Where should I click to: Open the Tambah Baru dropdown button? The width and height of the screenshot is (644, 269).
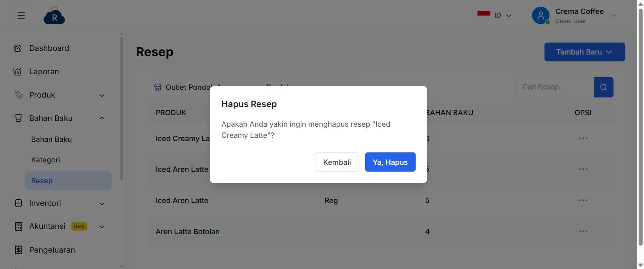pos(584,52)
